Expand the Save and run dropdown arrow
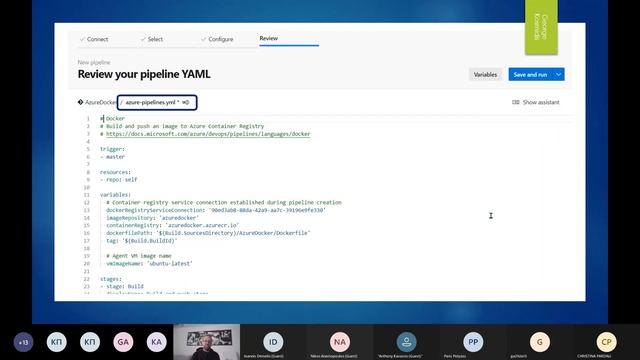The height and width of the screenshot is (360, 640). click(558, 75)
